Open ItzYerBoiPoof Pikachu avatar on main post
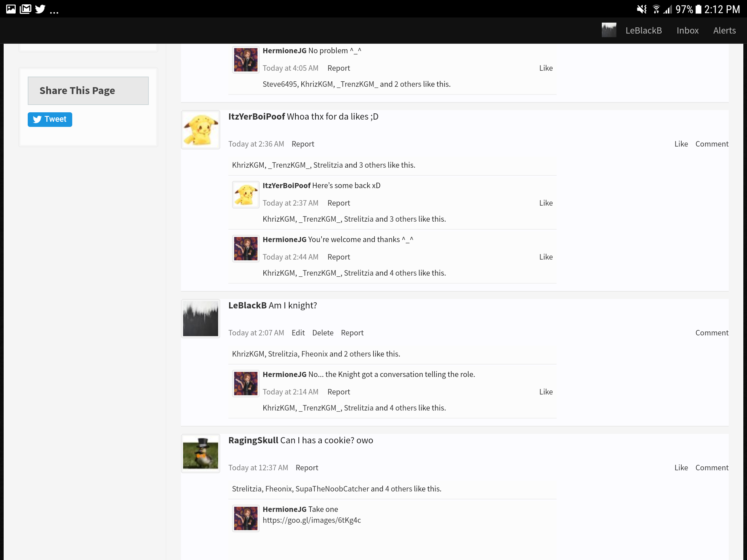Image resolution: width=747 pixels, height=560 pixels. tap(201, 130)
